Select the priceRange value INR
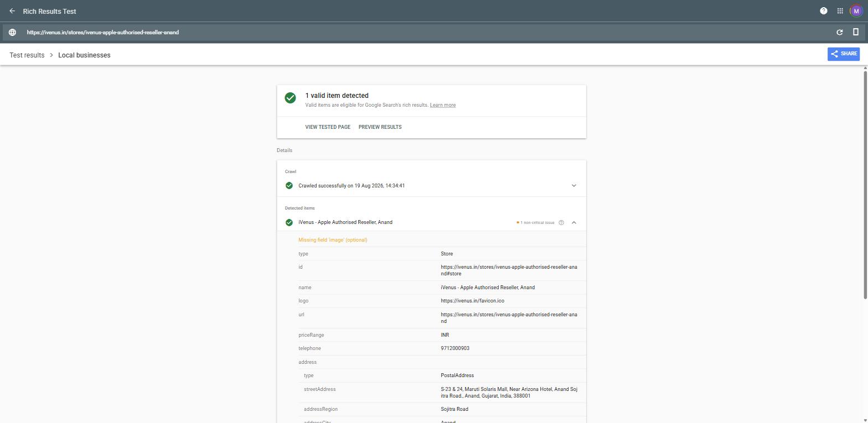The height and width of the screenshot is (423, 868). point(445,335)
